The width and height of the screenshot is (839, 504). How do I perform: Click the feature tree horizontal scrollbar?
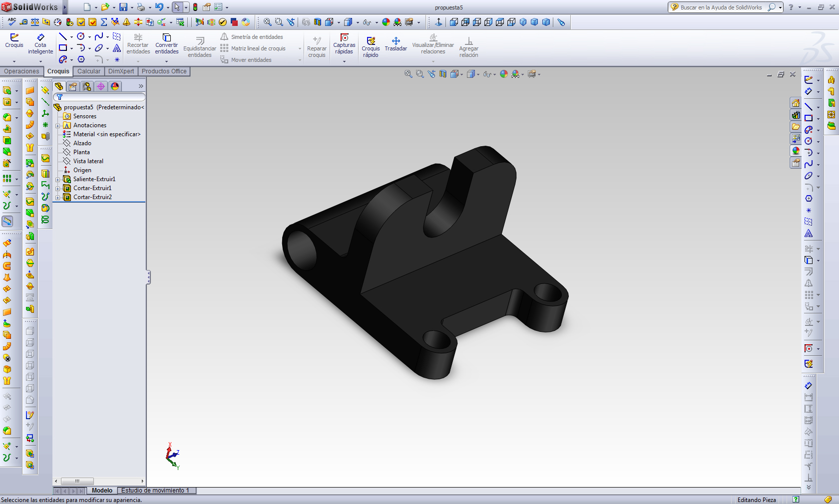(x=99, y=482)
